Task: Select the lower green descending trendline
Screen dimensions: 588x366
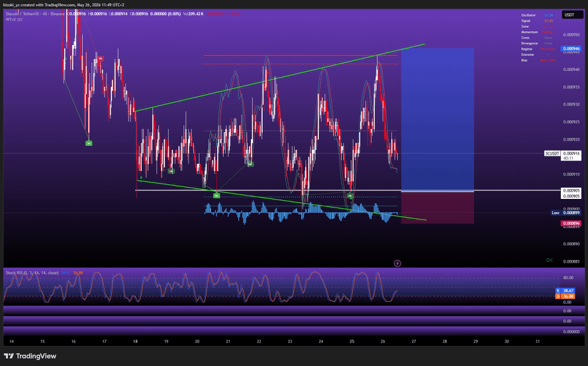Action: (282, 200)
